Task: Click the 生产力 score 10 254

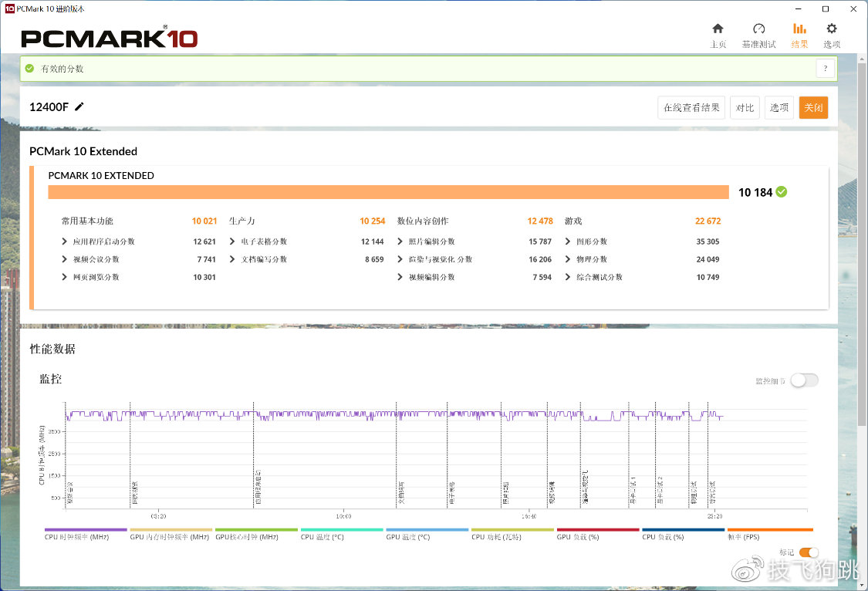Action: (373, 221)
